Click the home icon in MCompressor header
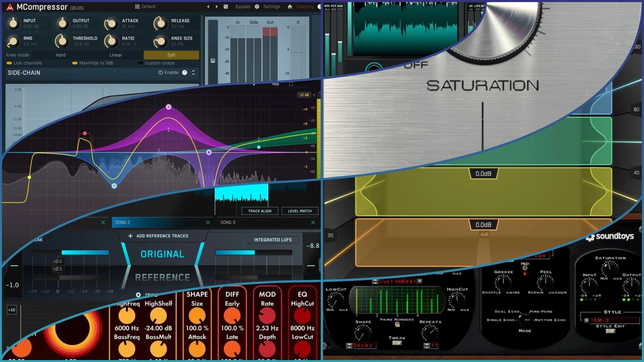 pyautogui.click(x=290, y=7)
